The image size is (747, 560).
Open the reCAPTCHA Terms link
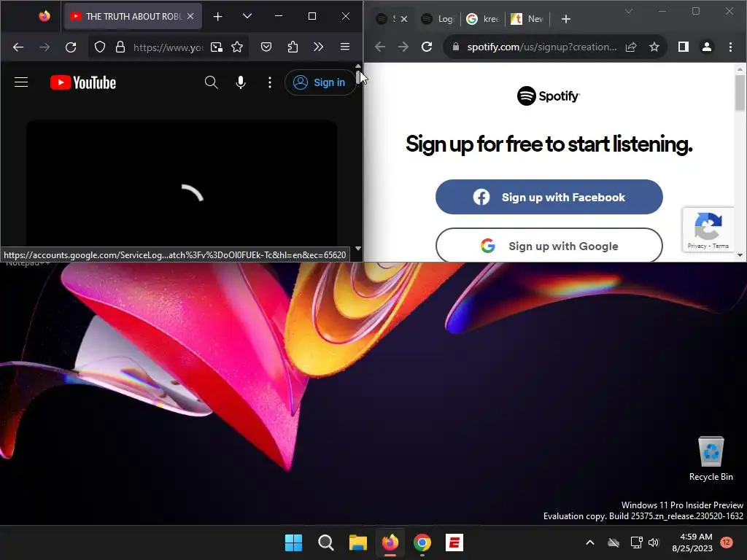pos(721,246)
